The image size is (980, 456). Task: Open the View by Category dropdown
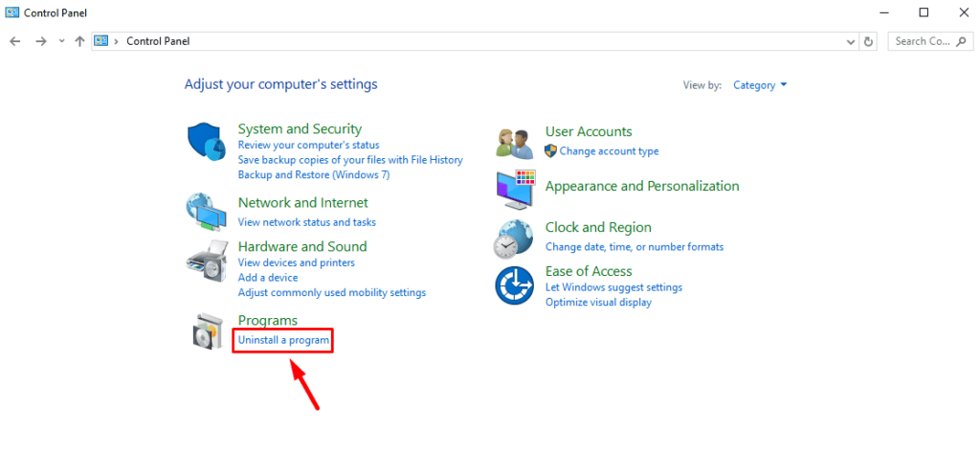tap(760, 85)
